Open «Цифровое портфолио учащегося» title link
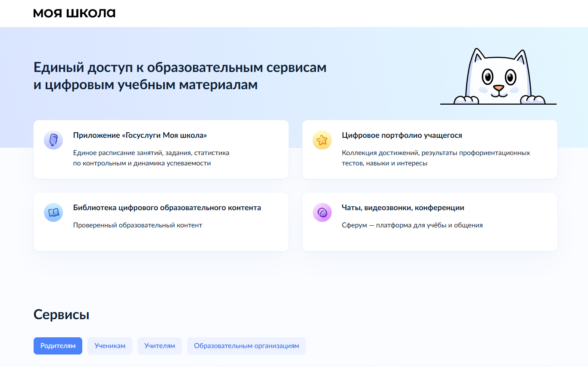 click(402, 135)
